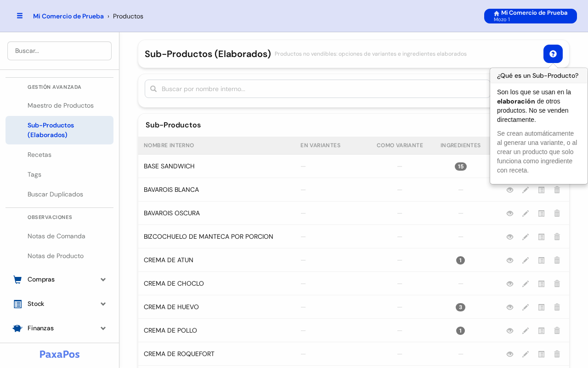Open Maestro de Productos in sidebar
Screen dimensions: 588x368
61,105
